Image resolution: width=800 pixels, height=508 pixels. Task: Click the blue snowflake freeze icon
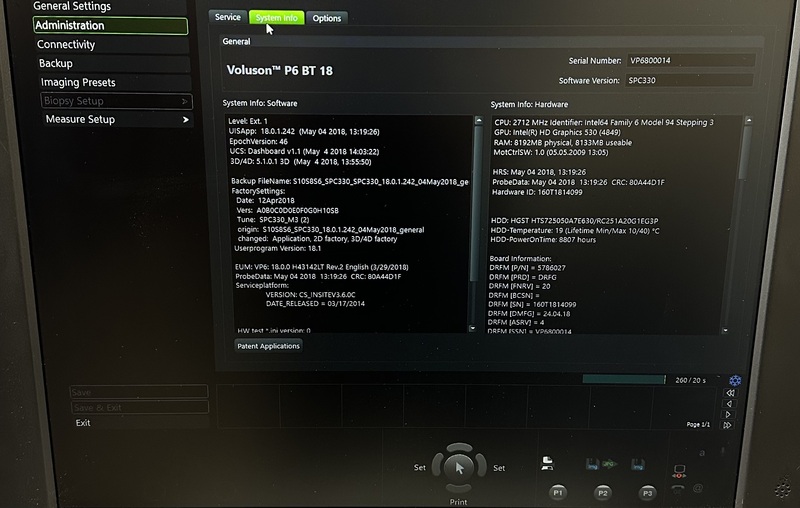pos(735,380)
